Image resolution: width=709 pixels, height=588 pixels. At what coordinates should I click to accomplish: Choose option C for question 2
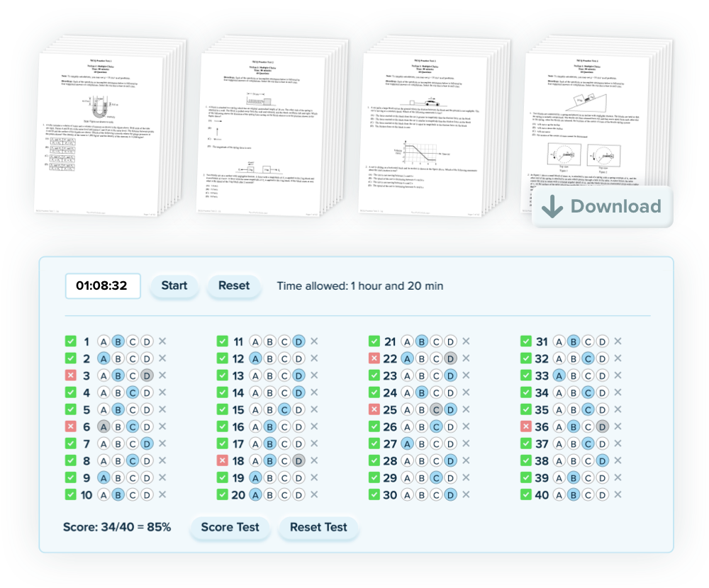133,359
